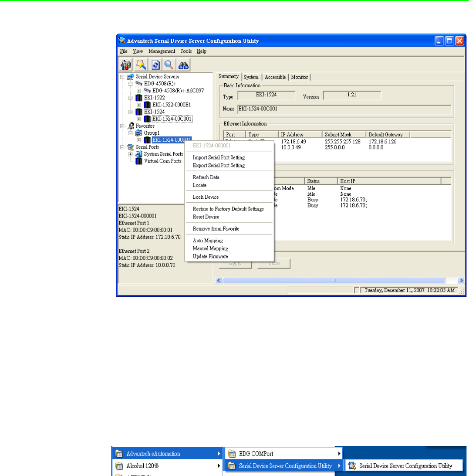Open the Advantech eAutomation start menu item

pyautogui.click(x=168, y=454)
